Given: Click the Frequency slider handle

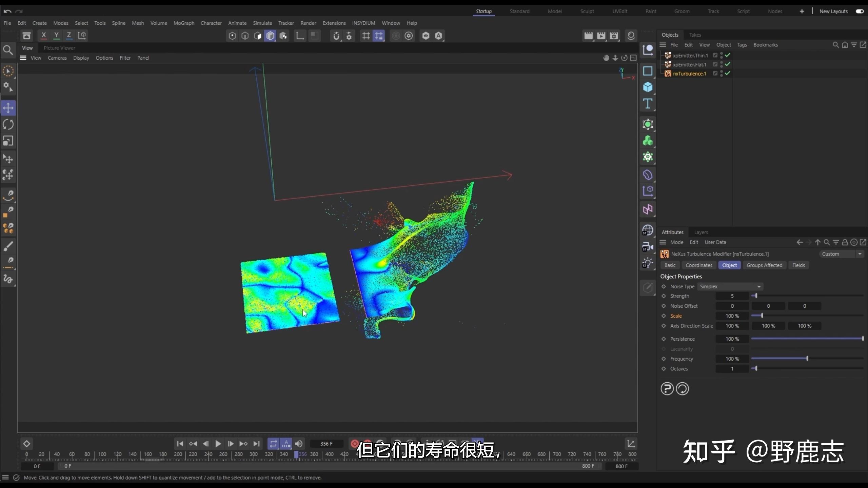Looking at the screenshot, I should click(807, 359).
